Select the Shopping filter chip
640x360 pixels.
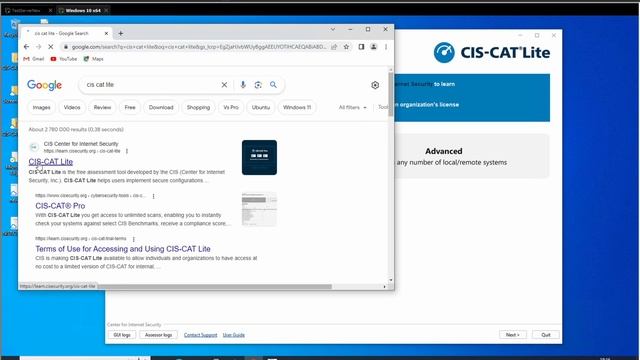click(x=198, y=107)
